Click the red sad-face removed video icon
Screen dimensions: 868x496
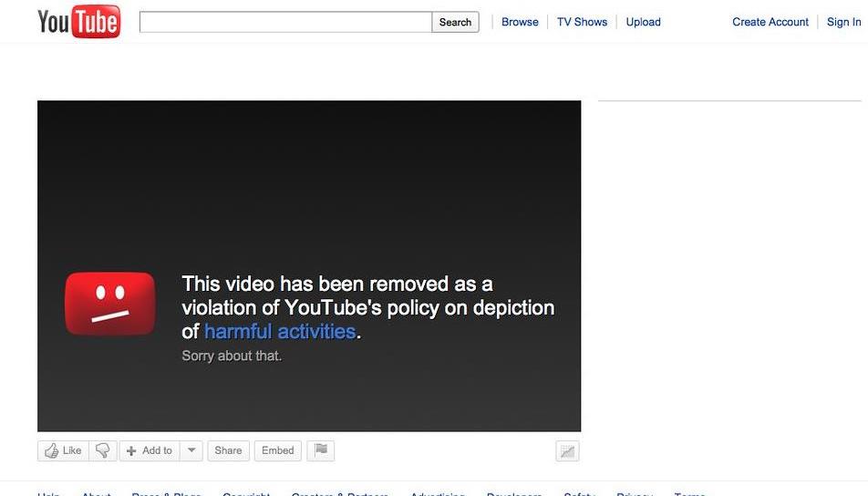(x=110, y=304)
